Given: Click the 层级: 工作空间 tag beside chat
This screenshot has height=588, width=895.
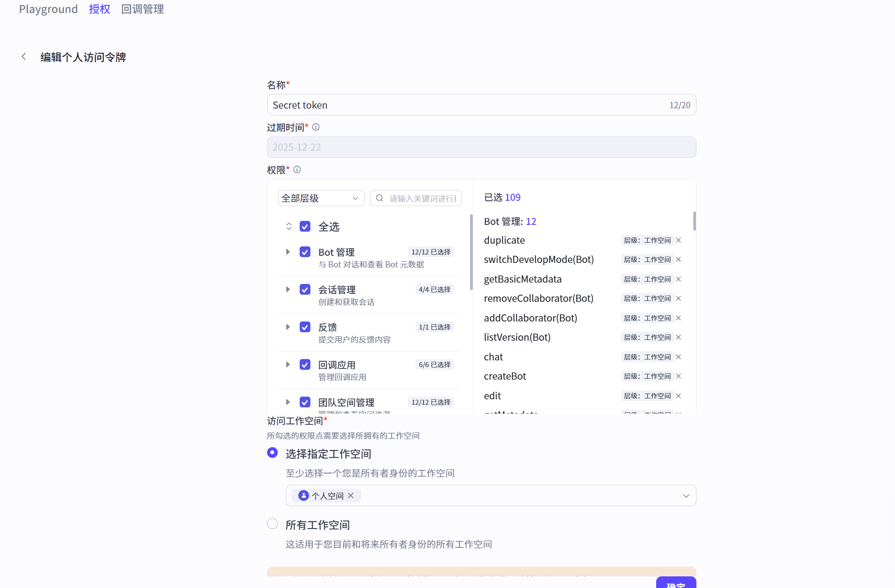Looking at the screenshot, I should [x=647, y=357].
